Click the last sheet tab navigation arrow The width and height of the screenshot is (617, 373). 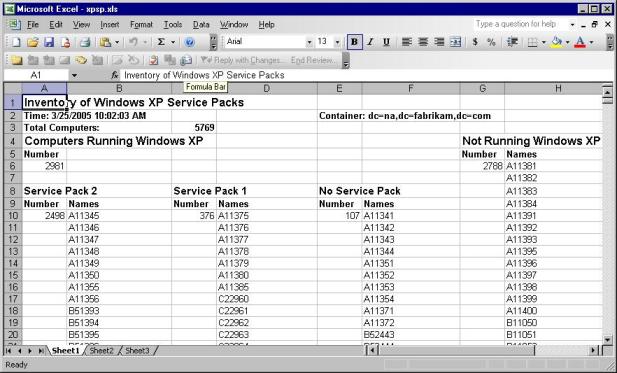coord(41,351)
